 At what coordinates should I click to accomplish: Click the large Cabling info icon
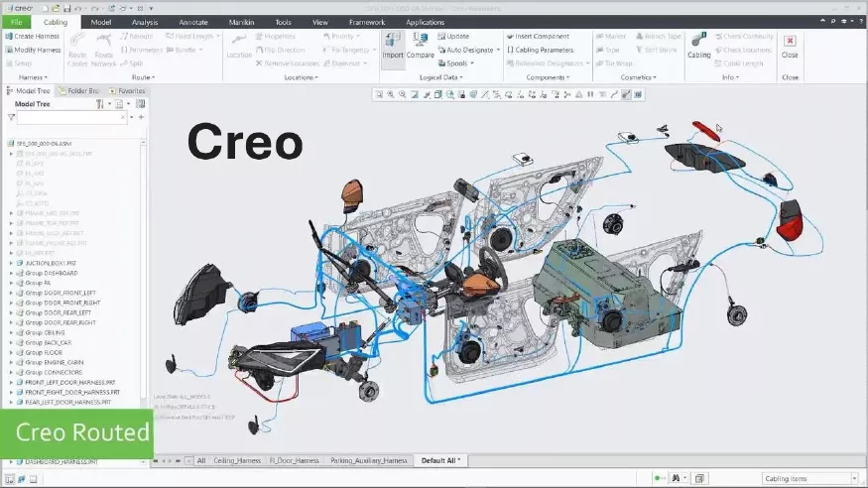click(x=698, y=40)
